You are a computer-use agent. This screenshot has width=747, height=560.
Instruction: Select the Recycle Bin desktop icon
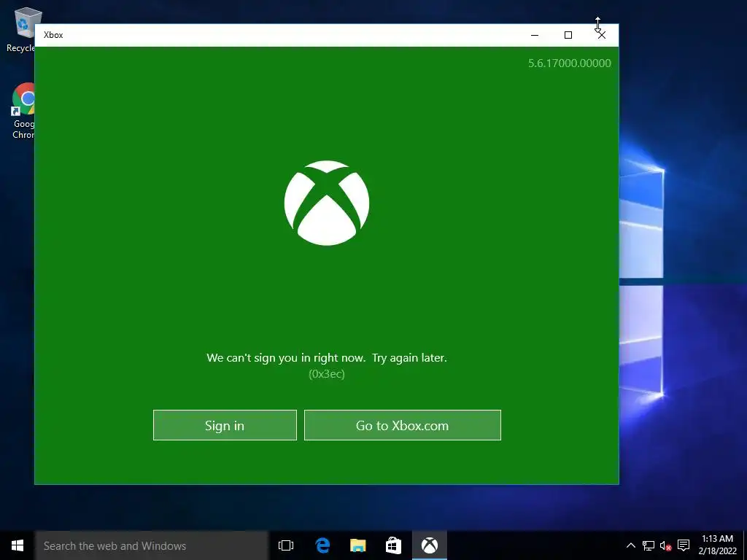(21, 29)
